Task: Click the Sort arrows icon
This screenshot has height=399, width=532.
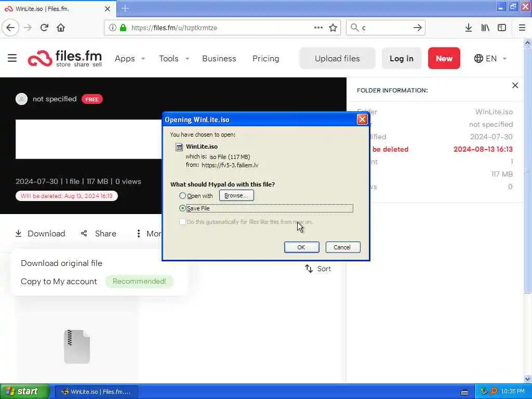Action: (309, 269)
